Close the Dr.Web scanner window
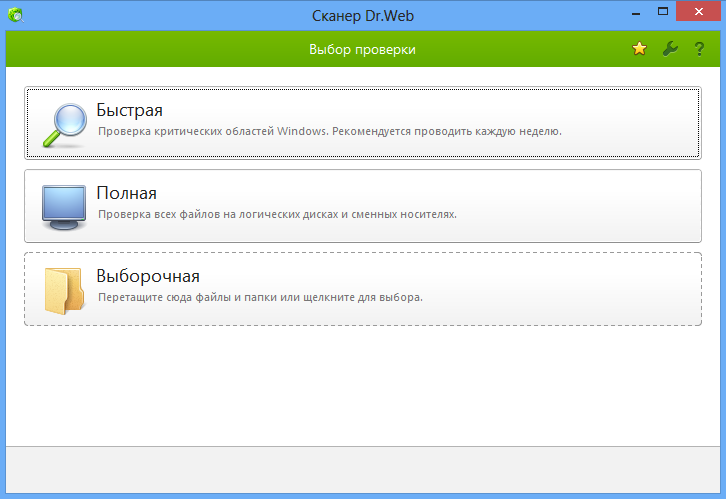726x499 pixels. tap(699, 12)
